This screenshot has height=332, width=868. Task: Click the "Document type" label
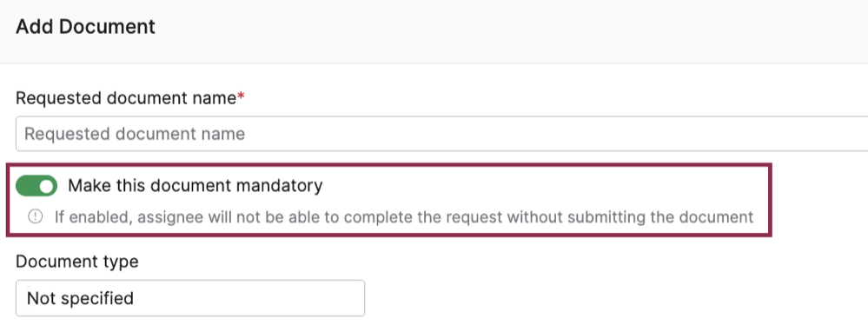tap(77, 262)
